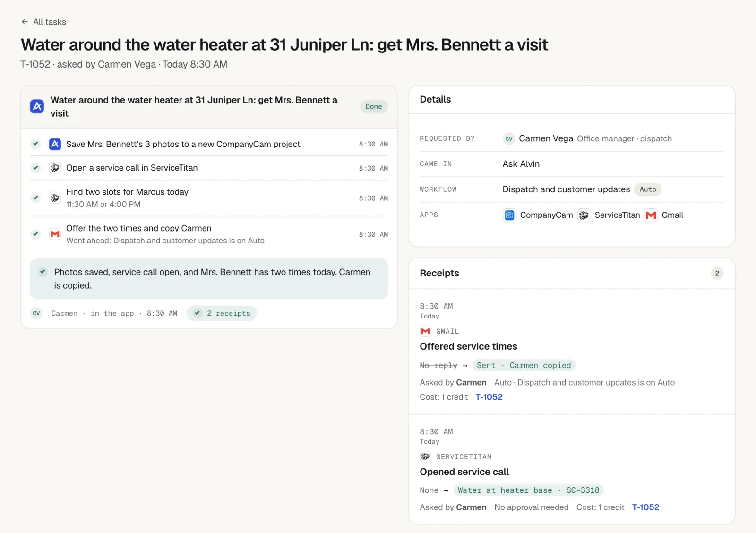Click the CompanyCam icon in the Apps row

coord(509,215)
